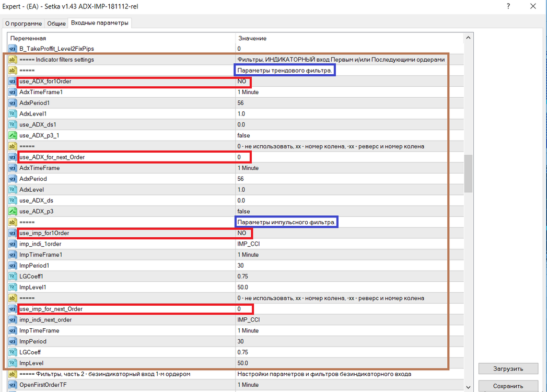Screen dimensions: 547x392
Task: Click the icon beside imp_indi_1order
Action: pos(13,244)
